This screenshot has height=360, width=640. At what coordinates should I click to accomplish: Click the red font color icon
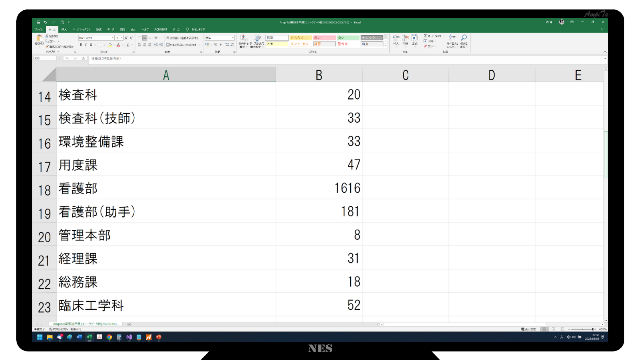coord(118,45)
